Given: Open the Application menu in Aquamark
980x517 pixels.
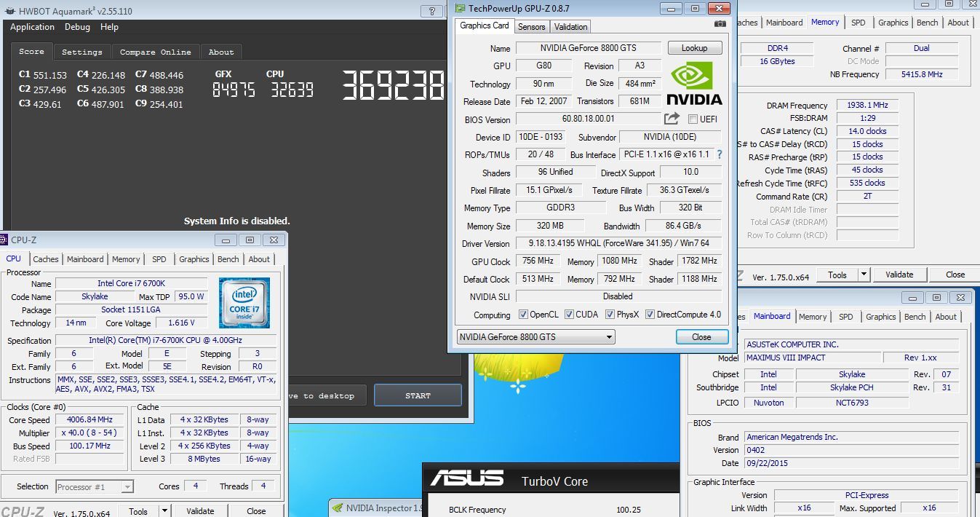Looking at the screenshot, I should pos(32,27).
